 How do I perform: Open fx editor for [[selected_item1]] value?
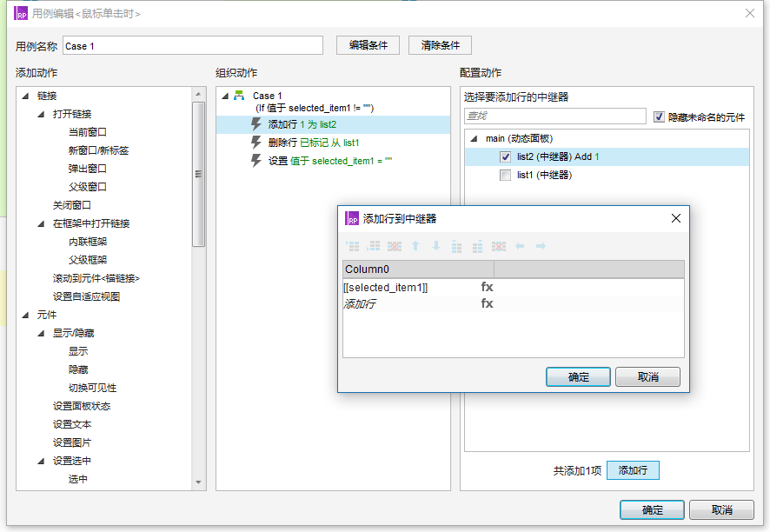point(488,287)
